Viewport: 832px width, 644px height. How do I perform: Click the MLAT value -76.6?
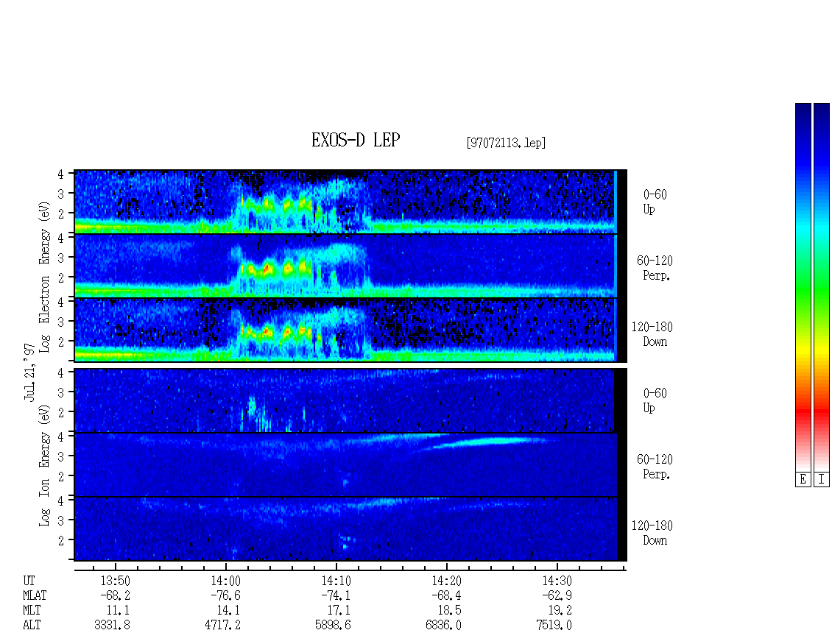pos(225,595)
